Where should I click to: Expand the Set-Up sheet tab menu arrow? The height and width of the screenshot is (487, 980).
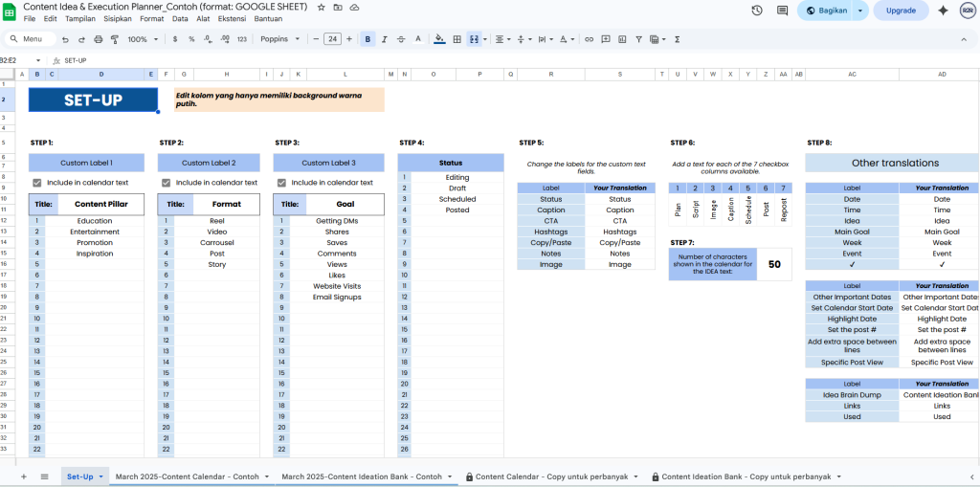[x=100, y=476]
